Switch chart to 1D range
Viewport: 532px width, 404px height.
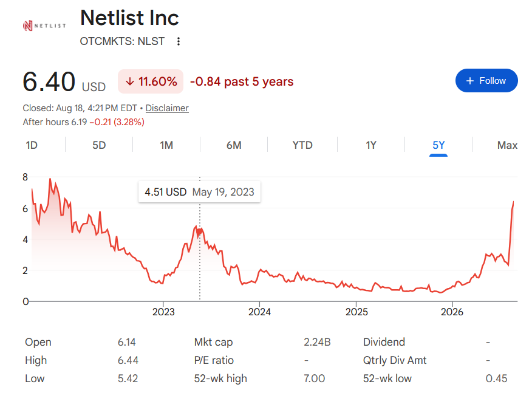coord(32,145)
